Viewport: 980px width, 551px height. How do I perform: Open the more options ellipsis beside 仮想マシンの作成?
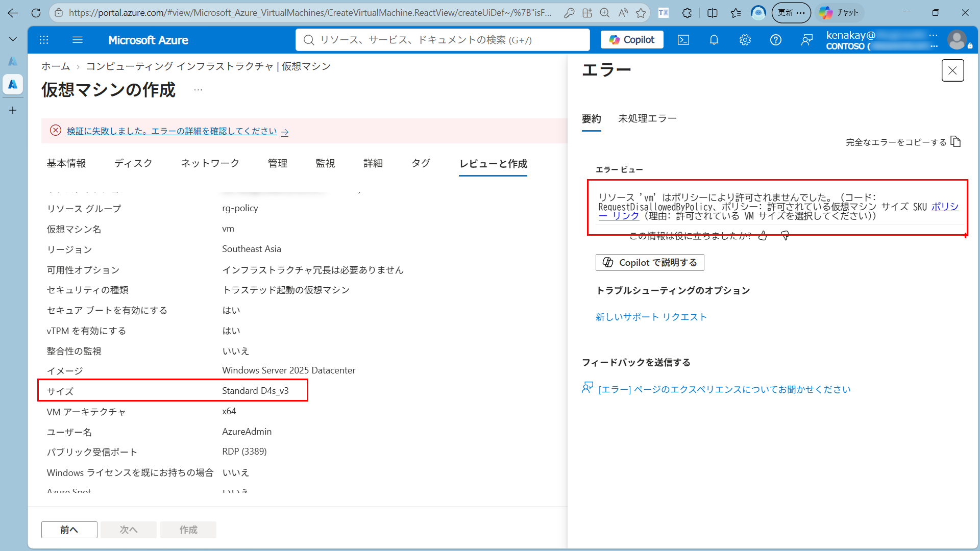coord(198,90)
